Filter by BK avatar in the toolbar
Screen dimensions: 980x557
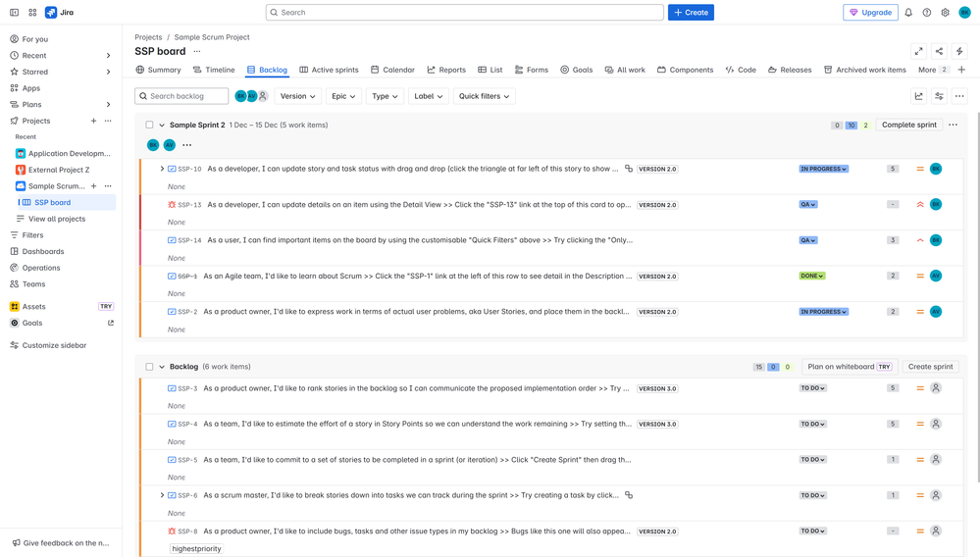point(240,96)
